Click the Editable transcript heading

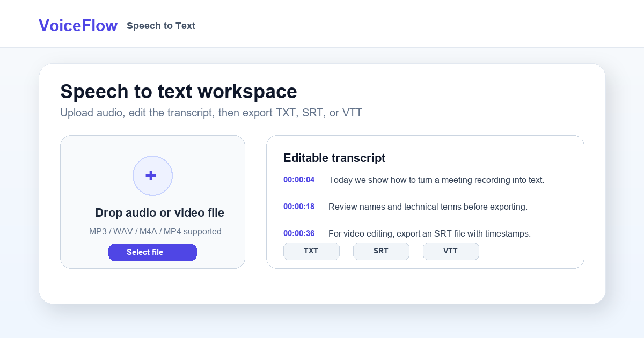pyautogui.click(x=334, y=158)
